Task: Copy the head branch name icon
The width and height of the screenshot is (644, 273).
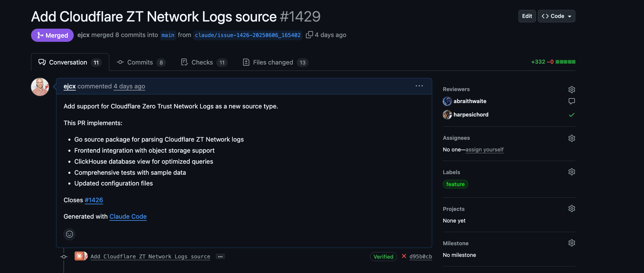Action: tap(309, 35)
